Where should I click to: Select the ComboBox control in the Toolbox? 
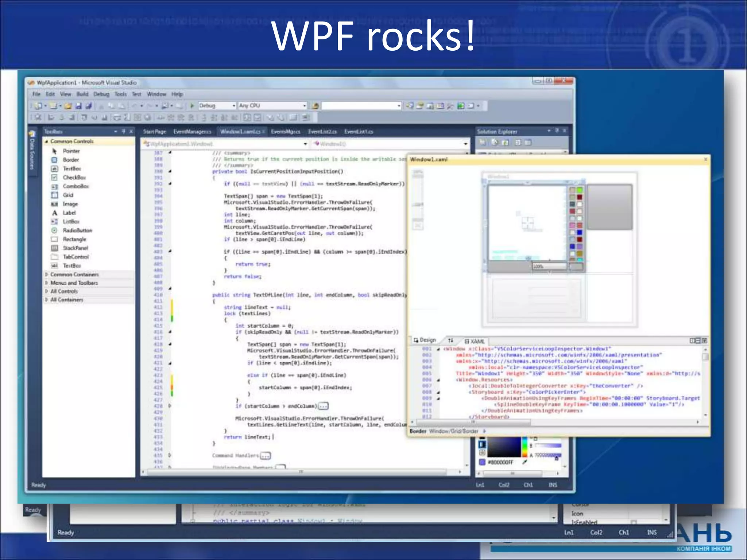[70, 186]
